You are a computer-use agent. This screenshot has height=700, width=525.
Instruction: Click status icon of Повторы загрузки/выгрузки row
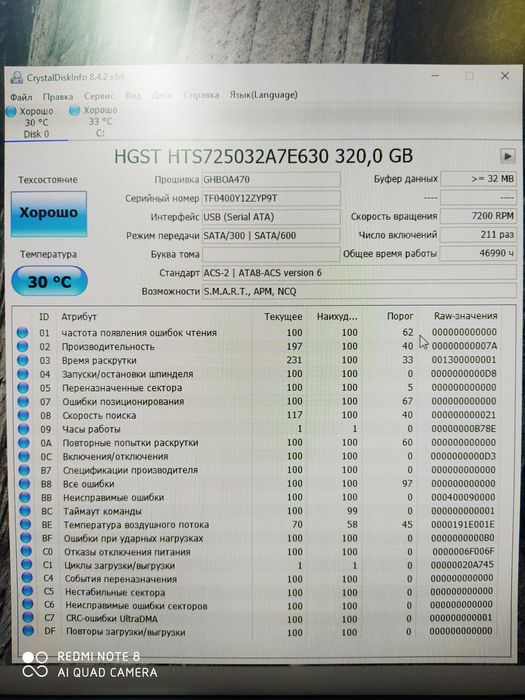coord(29,631)
